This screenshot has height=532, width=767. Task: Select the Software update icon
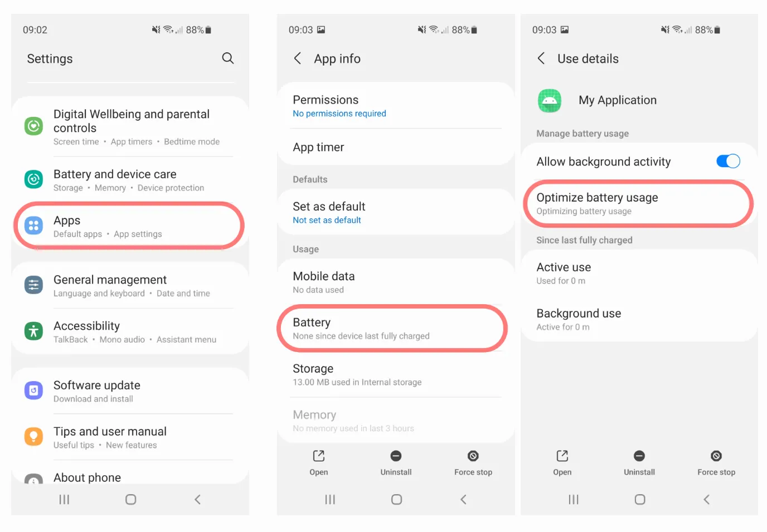pos(33,391)
